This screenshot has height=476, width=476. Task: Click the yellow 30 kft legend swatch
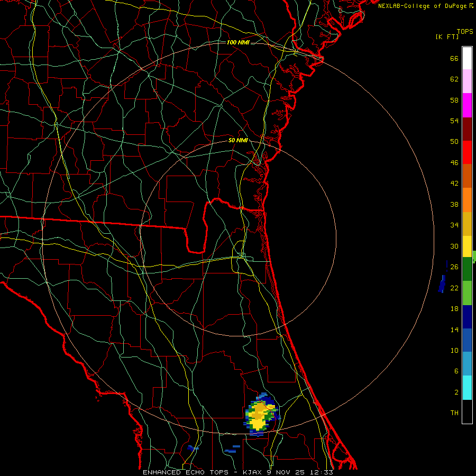pyautogui.click(x=467, y=246)
